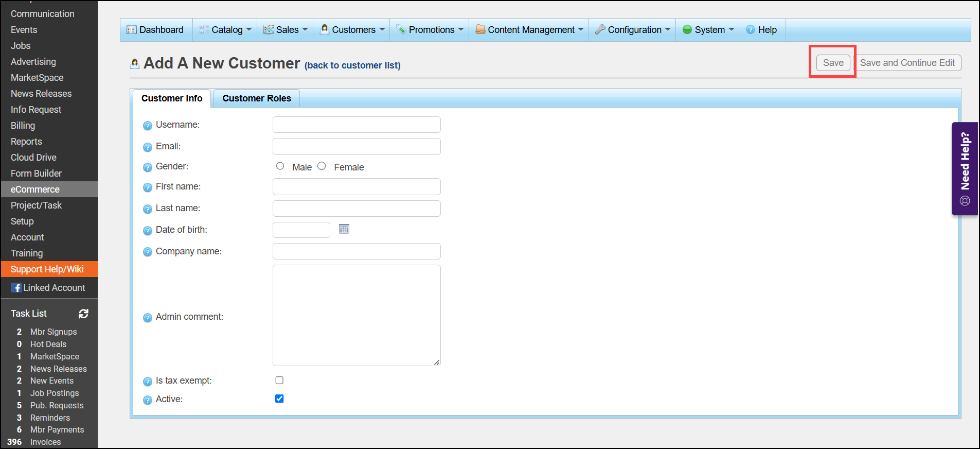Click the Save button
980x449 pixels.
click(x=833, y=63)
